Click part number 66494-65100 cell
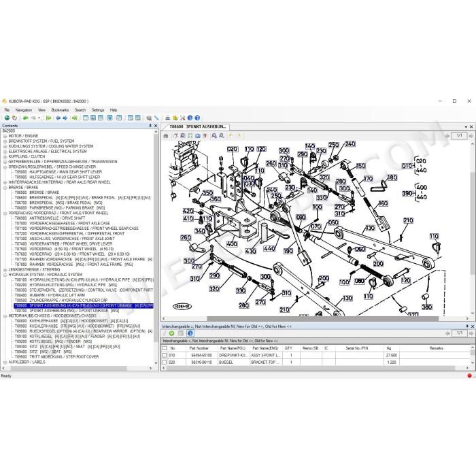Image resolution: width=476 pixels, height=476 pixels. pyautogui.click(x=201, y=355)
